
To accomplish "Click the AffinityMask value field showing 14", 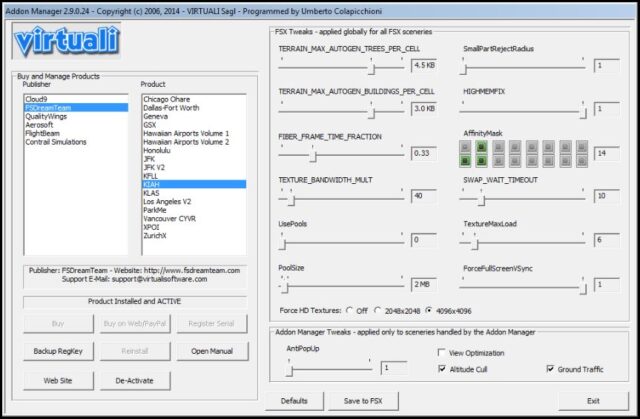I will coord(607,153).
